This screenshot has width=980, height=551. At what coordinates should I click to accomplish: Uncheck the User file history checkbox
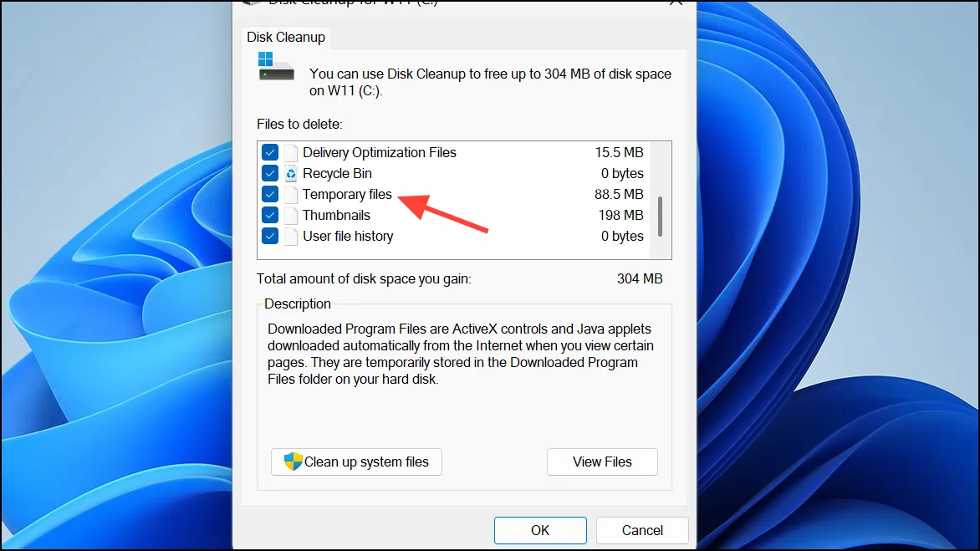270,236
